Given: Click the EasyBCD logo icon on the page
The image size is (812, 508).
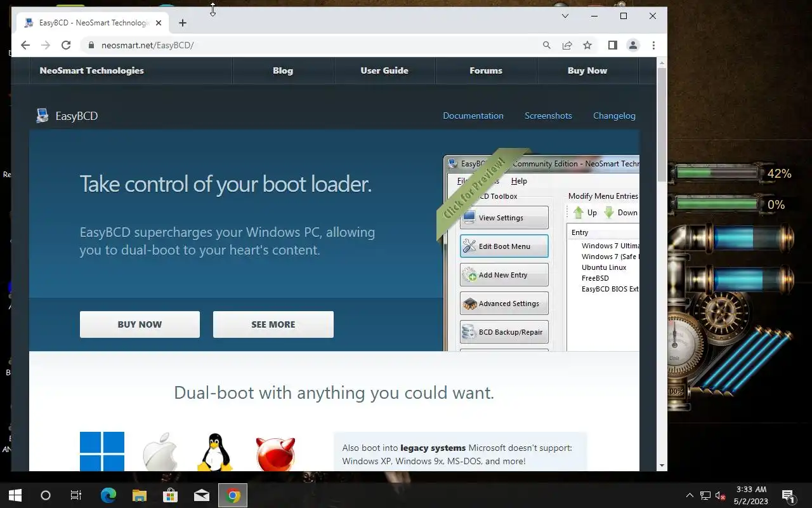Looking at the screenshot, I should click(43, 116).
